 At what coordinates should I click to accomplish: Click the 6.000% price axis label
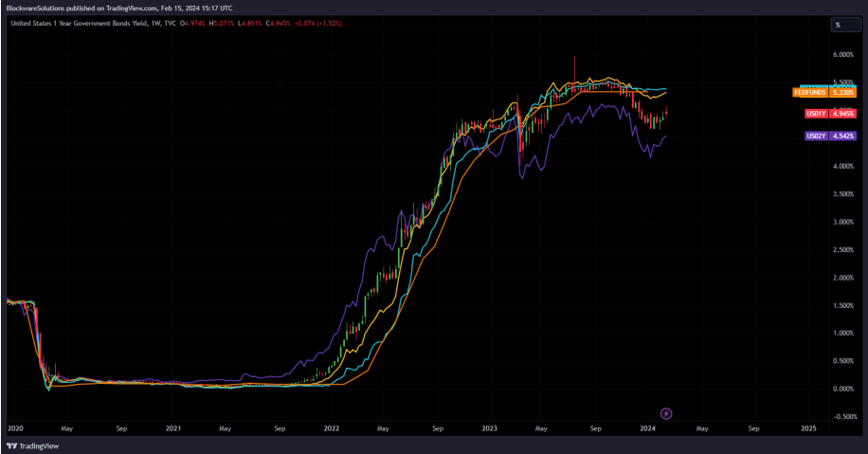(844, 55)
